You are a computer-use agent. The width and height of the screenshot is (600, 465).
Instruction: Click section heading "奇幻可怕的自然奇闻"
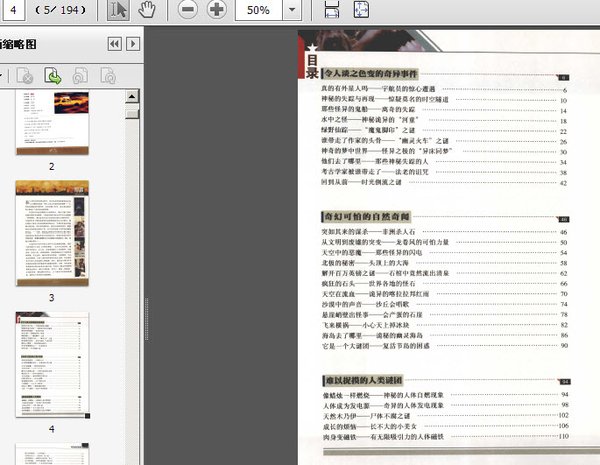click(x=367, y=216)
